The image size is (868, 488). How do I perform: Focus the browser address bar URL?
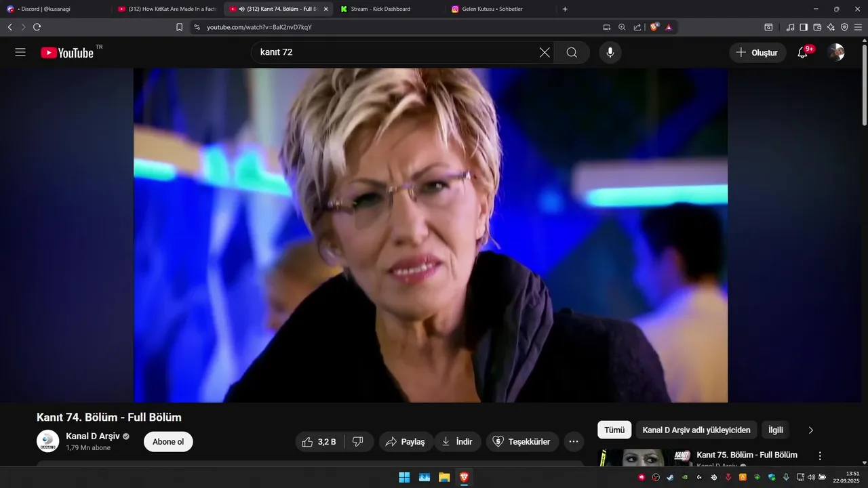pos(259,27)
